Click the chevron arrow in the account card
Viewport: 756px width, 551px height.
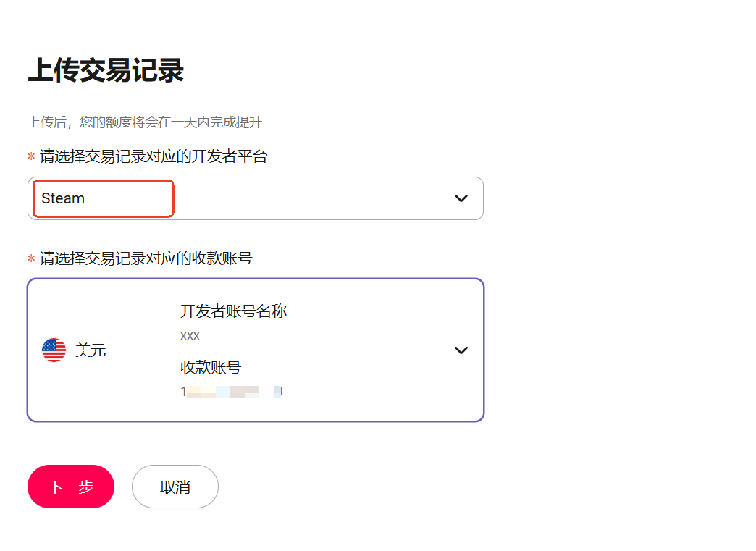pyautogui.click(x=461, y=350)
